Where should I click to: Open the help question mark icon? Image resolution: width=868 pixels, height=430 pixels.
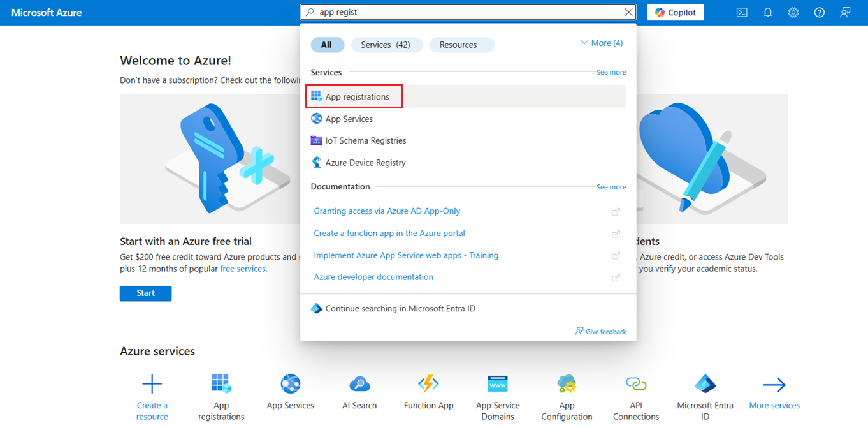point(820,12)
